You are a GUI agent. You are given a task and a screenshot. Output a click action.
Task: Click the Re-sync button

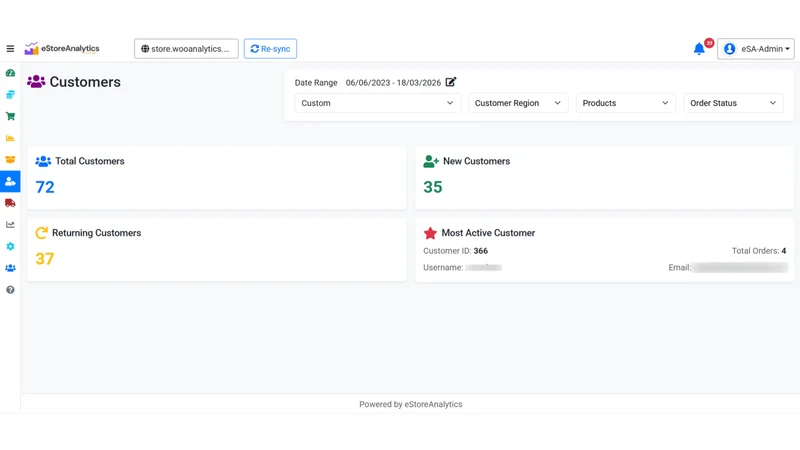click(270, 49)
